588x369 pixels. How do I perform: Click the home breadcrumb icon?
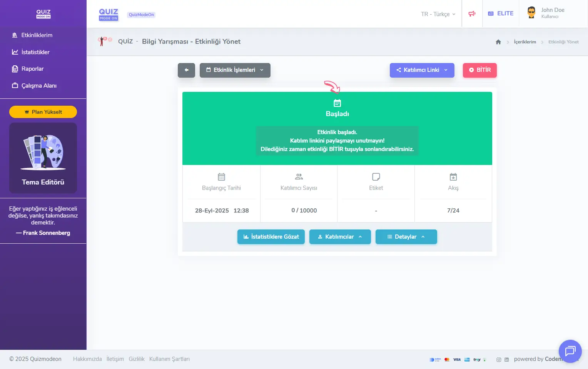[x=498, y=42]
